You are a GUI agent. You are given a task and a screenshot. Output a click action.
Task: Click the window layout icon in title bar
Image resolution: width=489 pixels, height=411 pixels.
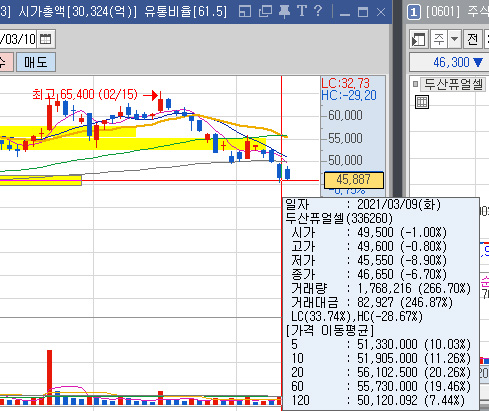click(245, 12)
